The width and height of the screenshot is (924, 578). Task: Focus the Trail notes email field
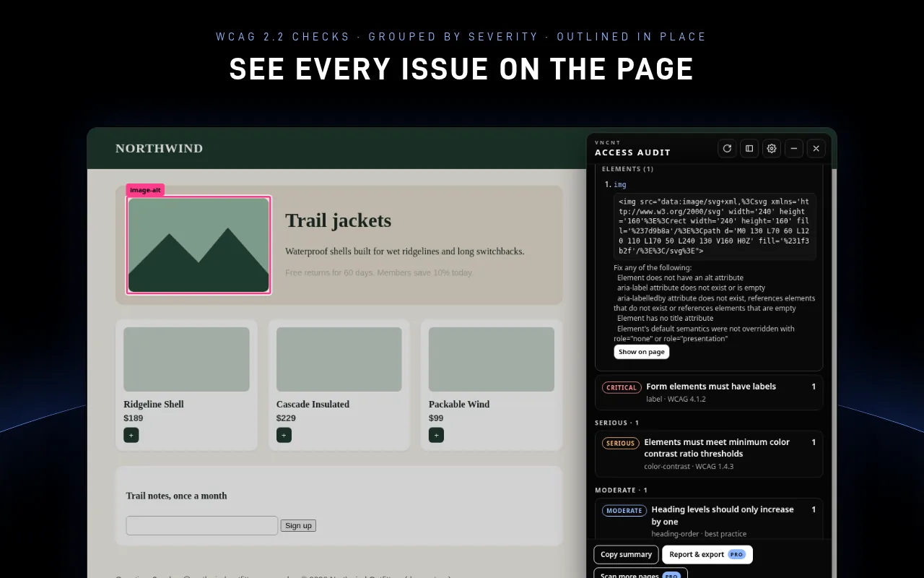click(x=202, y=525)
